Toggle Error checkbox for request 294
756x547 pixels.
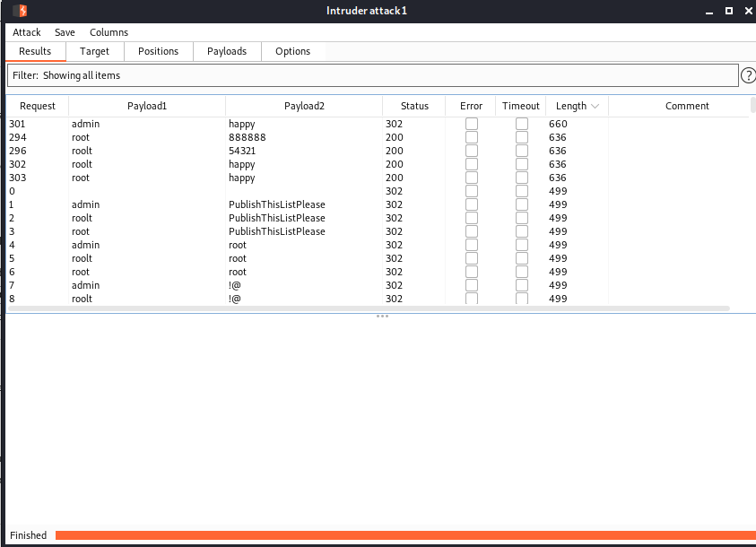point(472,137)
